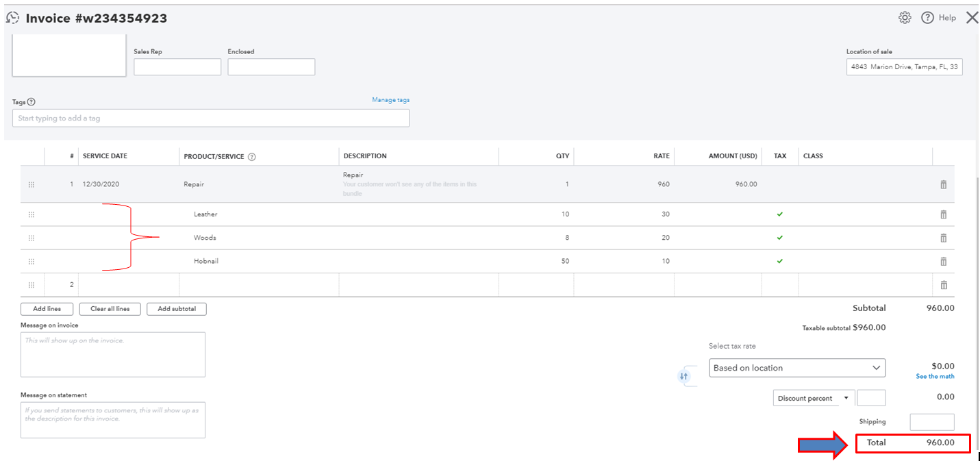Click the Tags help icon
The image size is (980, 461).
[x=31, y=101]
